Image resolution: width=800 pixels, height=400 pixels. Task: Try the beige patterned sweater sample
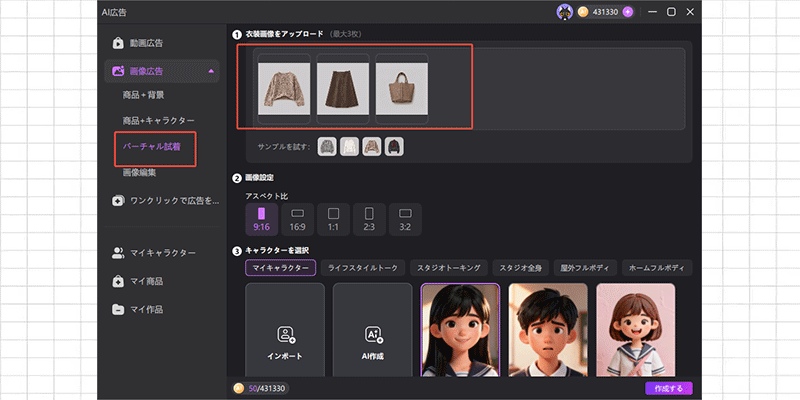coord(372,146)
